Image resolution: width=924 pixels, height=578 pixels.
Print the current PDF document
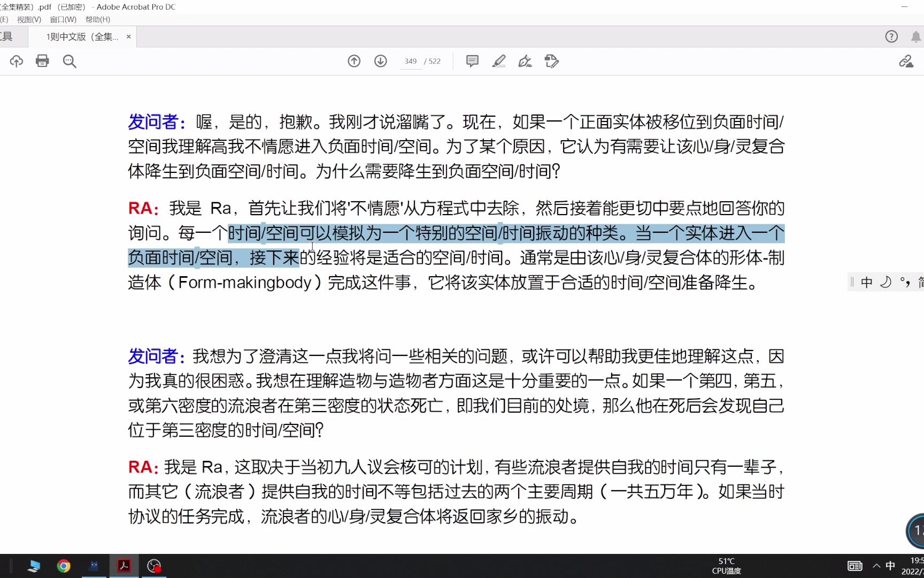[x=42, y=61]
